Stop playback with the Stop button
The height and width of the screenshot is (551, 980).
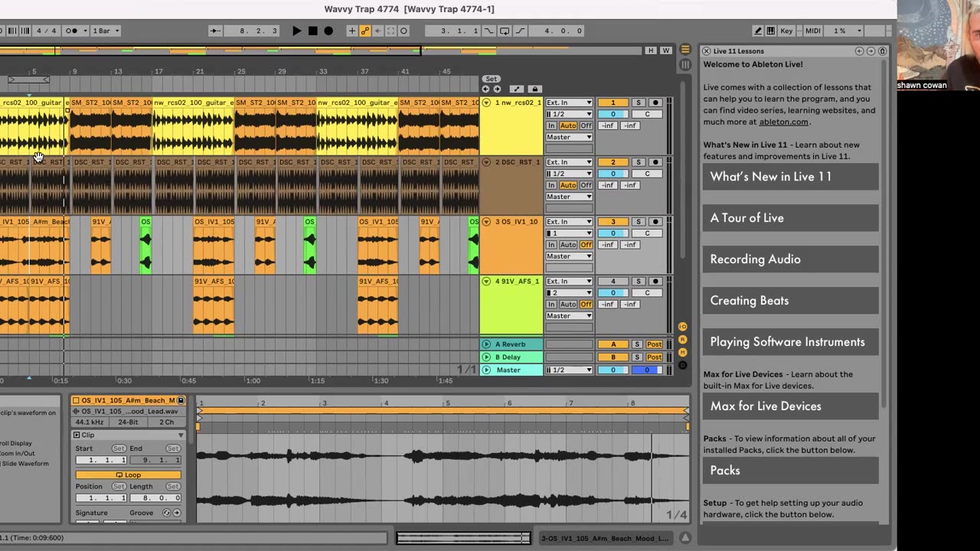(313, 31)
